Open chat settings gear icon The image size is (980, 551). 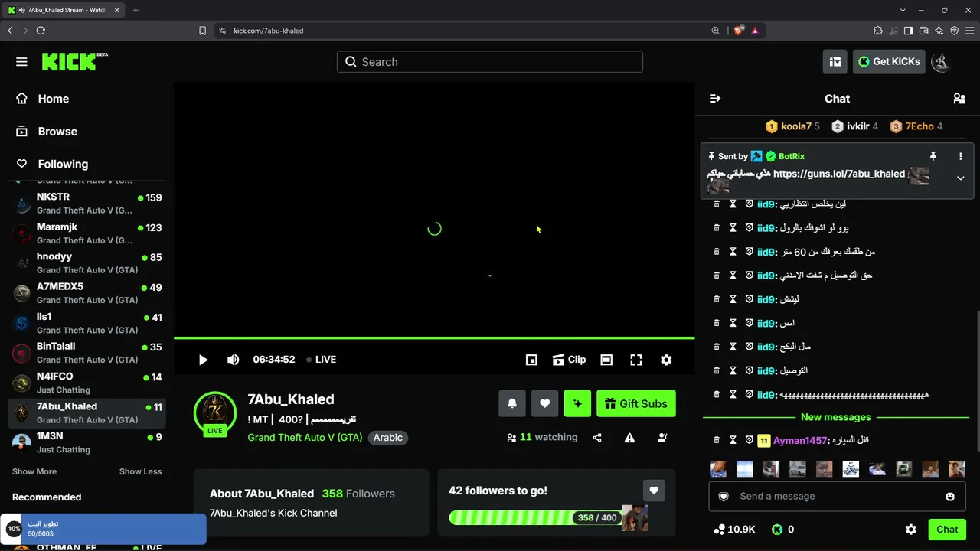pyautogui.click(x=910, y=530)
